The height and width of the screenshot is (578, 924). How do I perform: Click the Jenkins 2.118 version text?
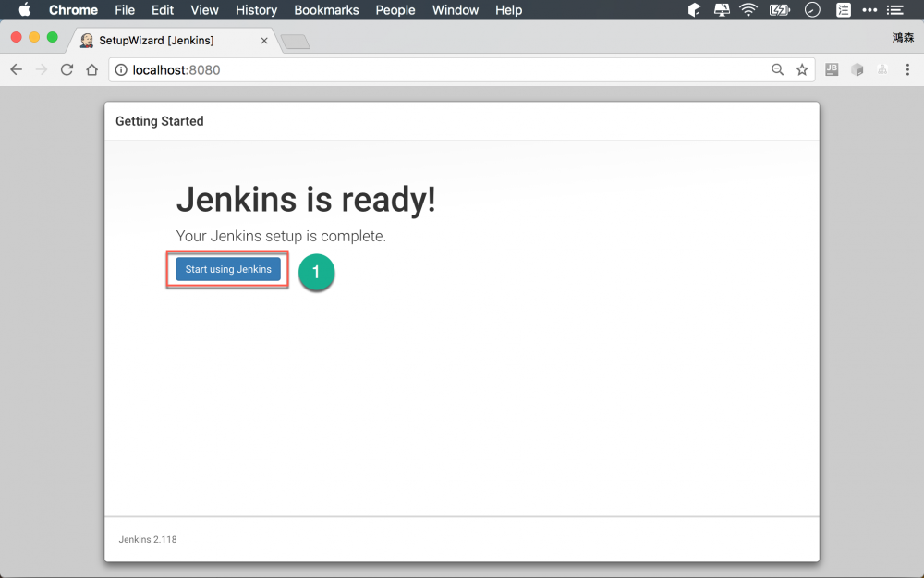[147, 539]
